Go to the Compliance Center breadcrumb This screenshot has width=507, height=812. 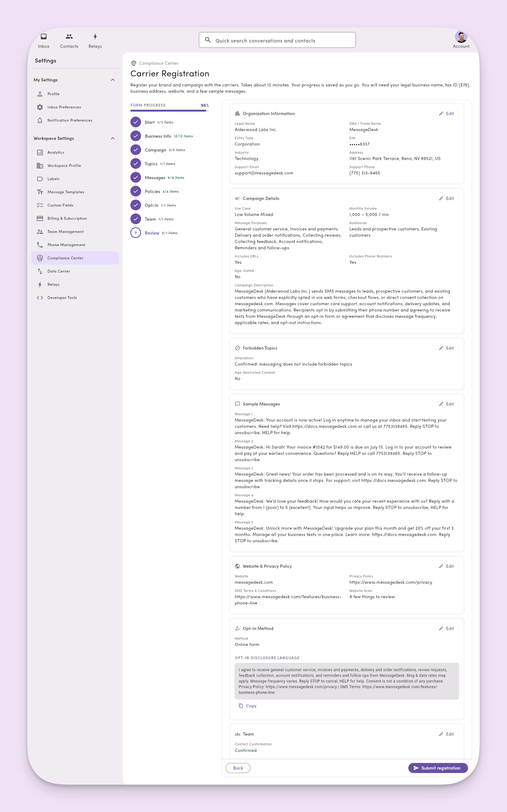click(155, 63)
